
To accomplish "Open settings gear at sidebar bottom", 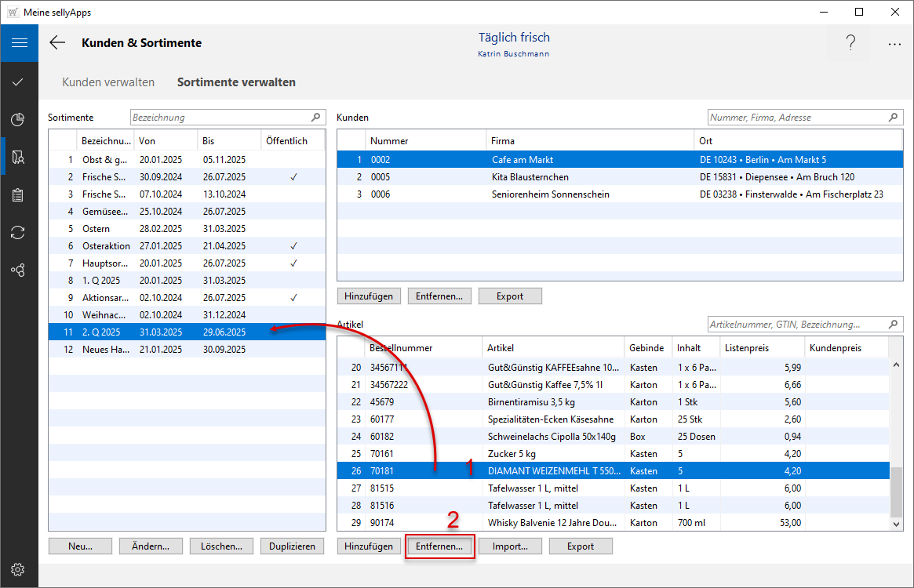I will tap(19, 569).
